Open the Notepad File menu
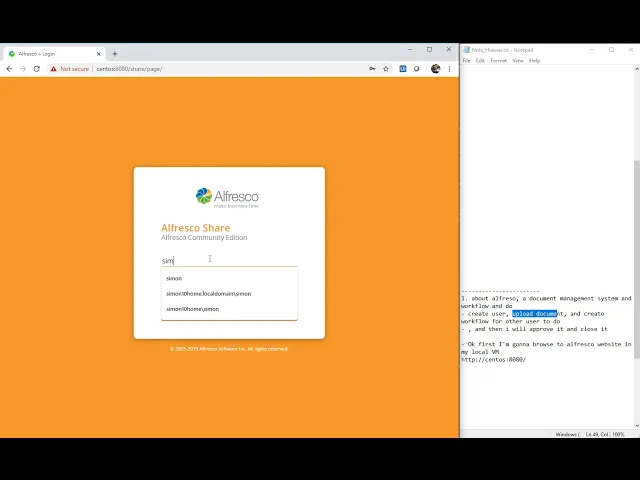 467,61
